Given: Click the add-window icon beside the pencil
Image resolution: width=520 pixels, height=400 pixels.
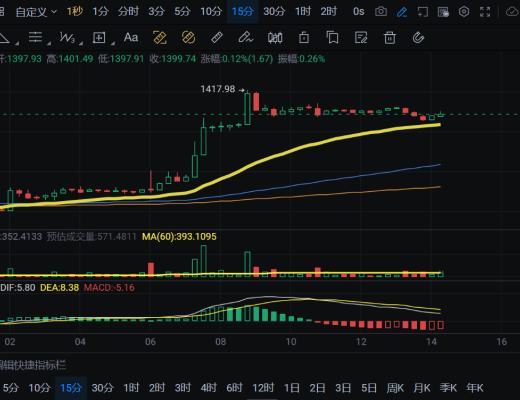Looking at the screenshot, I should point(423,12).
